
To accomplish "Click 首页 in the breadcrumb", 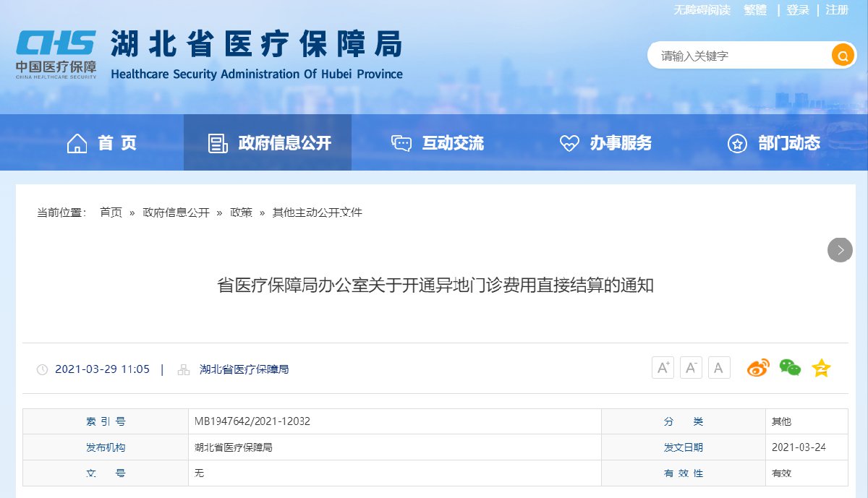I will [111, 212].
